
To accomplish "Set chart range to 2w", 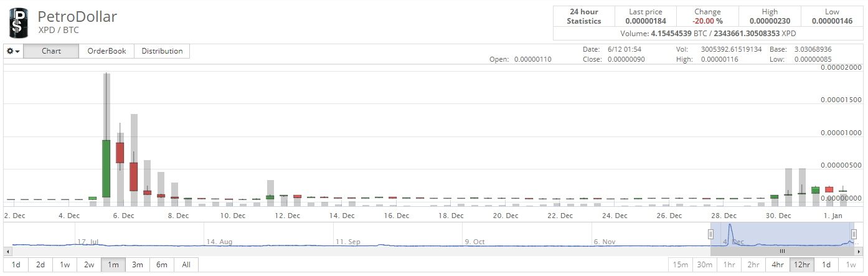I will click(89, 265).
